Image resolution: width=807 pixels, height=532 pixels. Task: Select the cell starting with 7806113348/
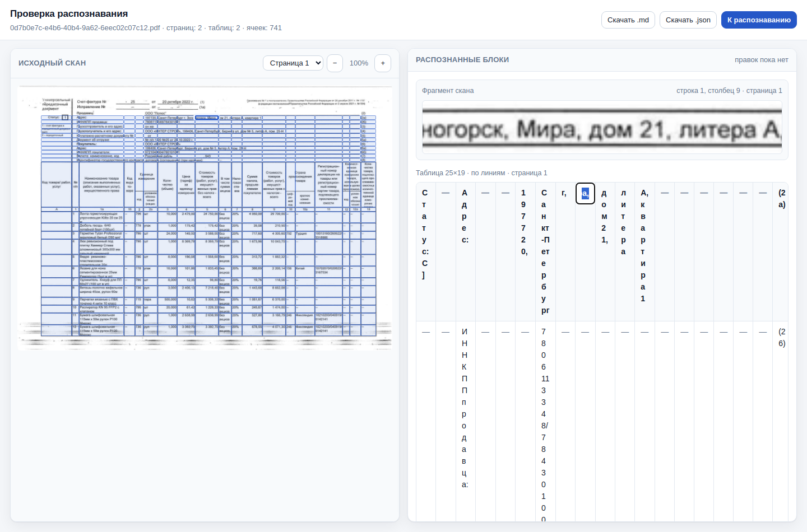point(545,421)
